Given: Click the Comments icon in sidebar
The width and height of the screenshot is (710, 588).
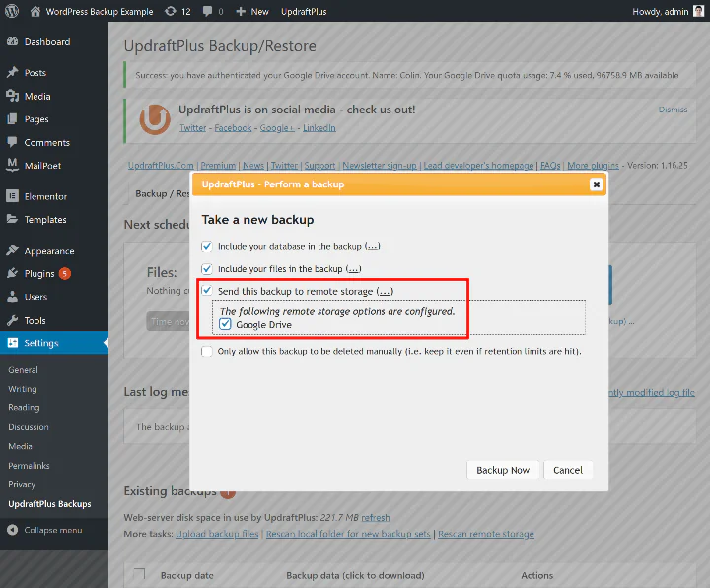Looking at the screenshot, I should [x=12, y=142].
